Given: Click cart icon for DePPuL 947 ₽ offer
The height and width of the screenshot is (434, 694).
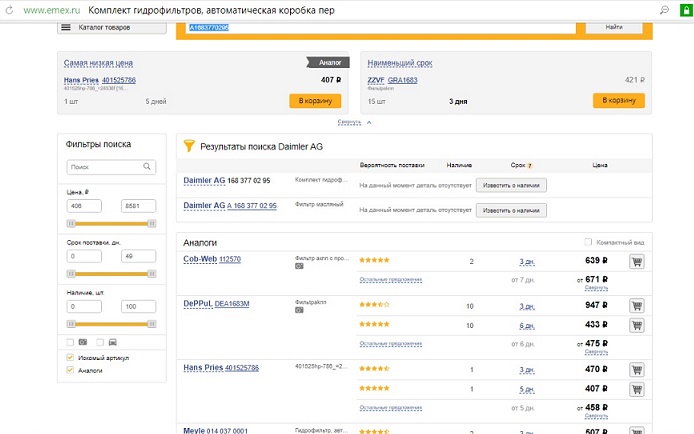Looking at the screenshot, I should click(636, 304).
